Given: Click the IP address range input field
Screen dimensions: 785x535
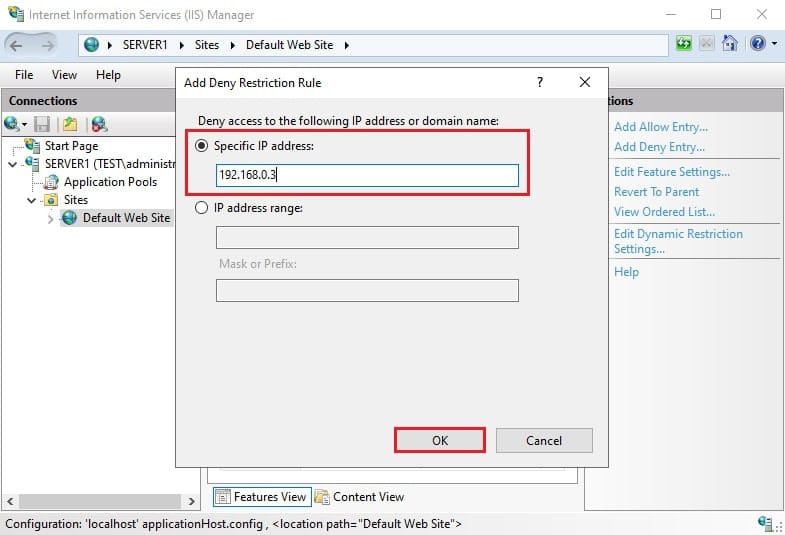Looking at the screenshot, I should pyautogui.click(x=367, y=237).
